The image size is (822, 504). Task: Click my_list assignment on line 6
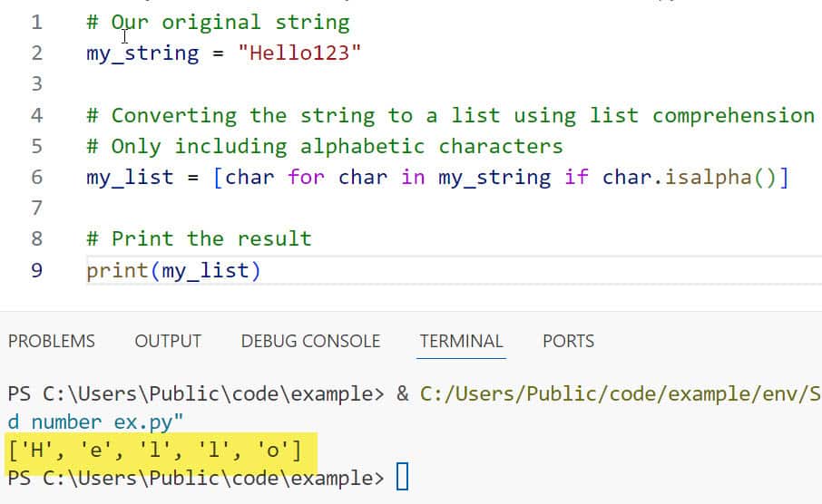click(x=130, y=177)
